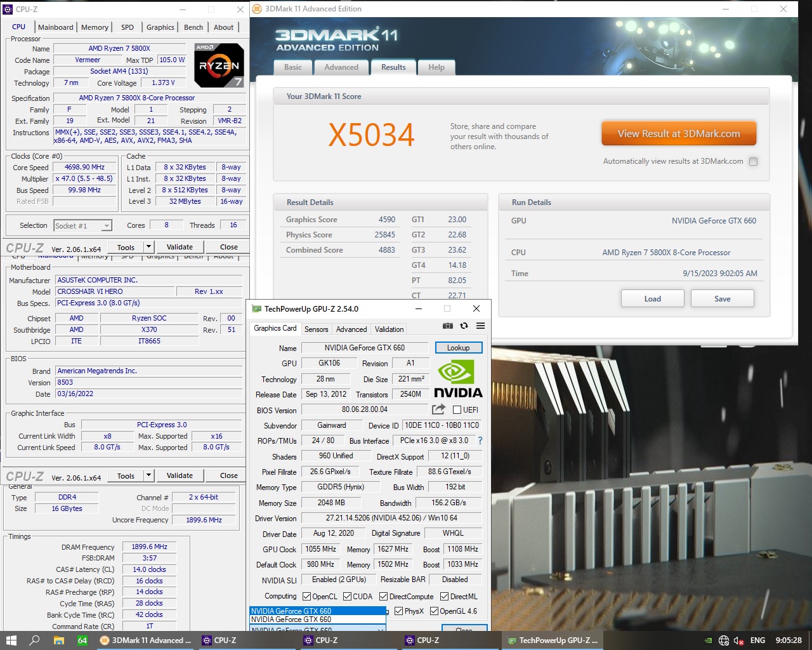812x650 pixels.
Task: Click the ENG language indicator
Action: [x=757, y=640]
